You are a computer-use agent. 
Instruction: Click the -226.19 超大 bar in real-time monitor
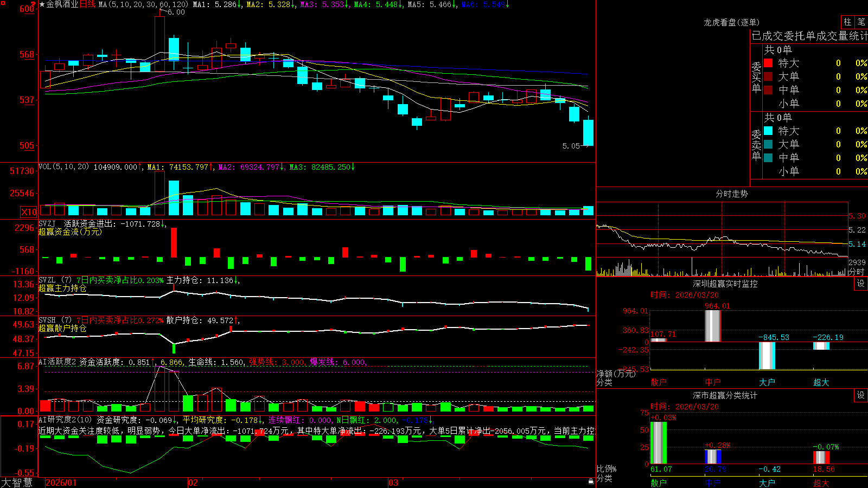[821, 346]
